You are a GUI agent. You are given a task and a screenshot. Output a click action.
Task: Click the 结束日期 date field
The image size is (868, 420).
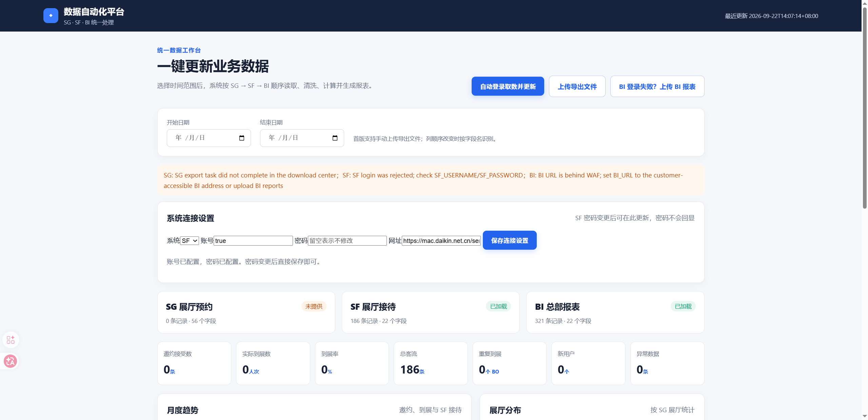[x=302, y=138]
